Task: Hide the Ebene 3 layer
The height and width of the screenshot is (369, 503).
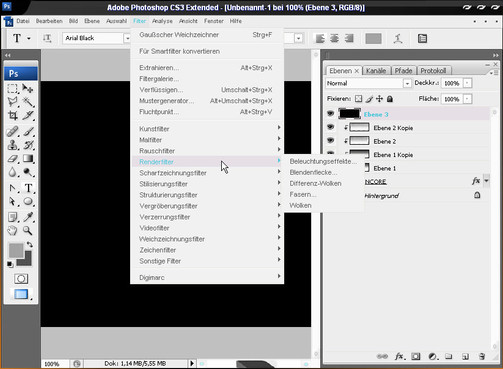Action: pos(330,114)
